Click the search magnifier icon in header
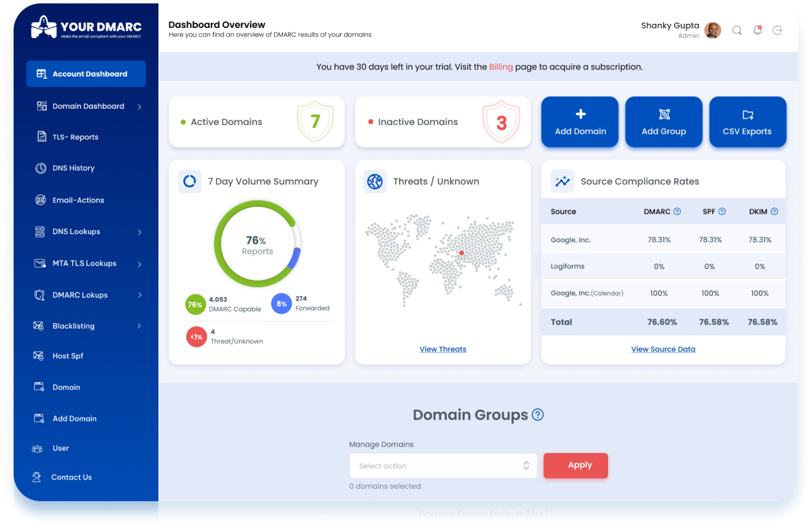 tap(737, 31)
